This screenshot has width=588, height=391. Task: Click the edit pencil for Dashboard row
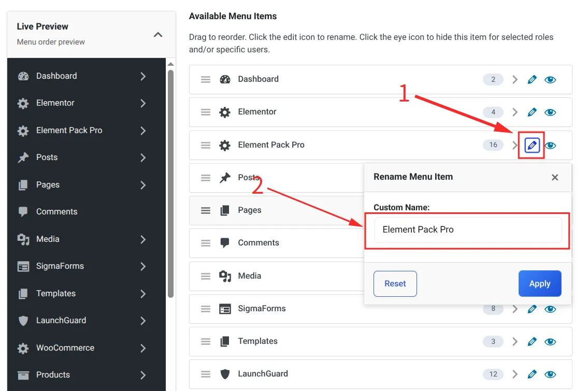(532, 79)
